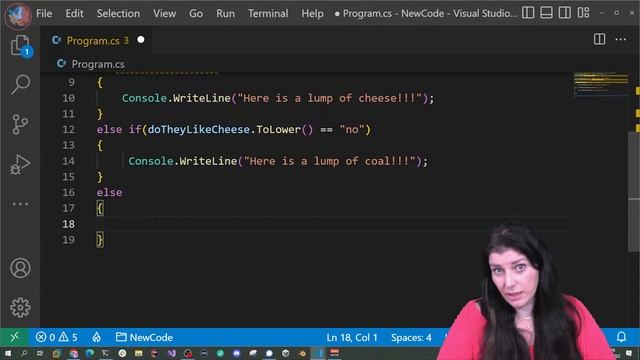Click the "Here is a lump of coal!!!" string
Viewport: 640px width, 360px height.
tap(329, 161)
